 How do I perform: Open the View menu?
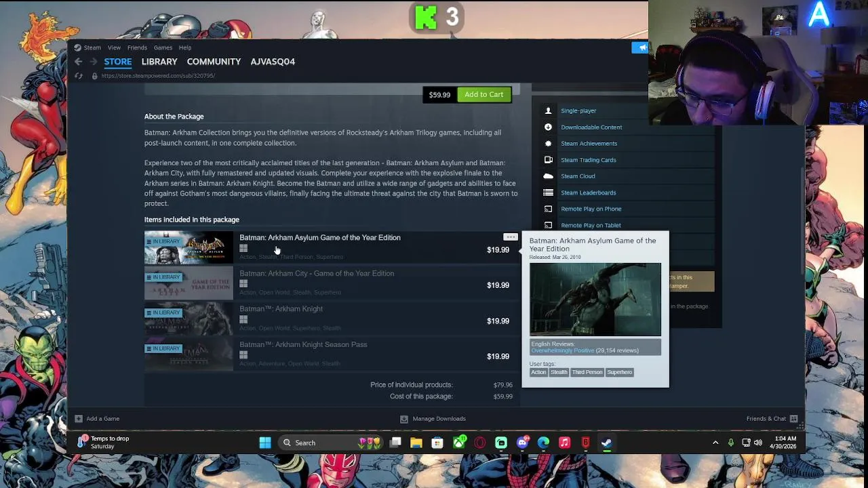(x=114, y=47)
